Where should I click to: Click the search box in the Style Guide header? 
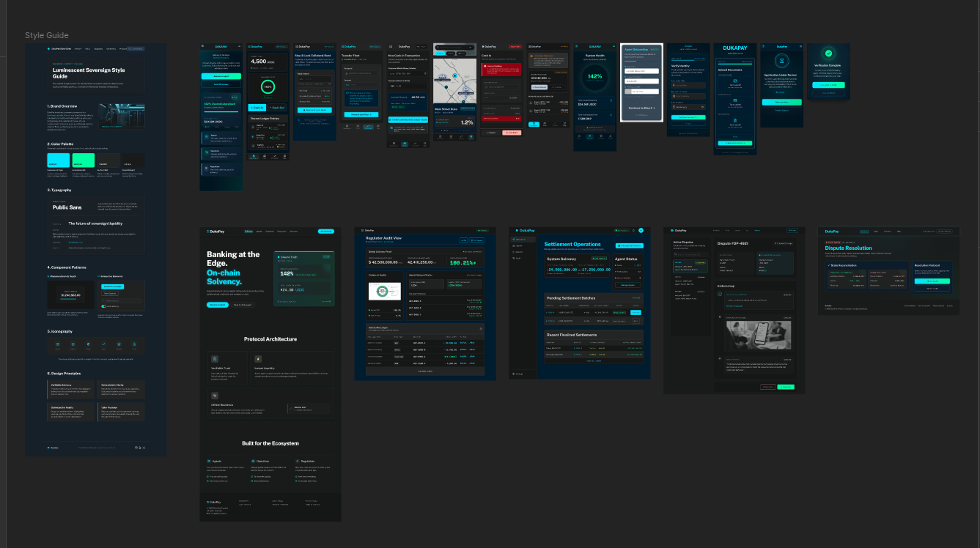[136, 48]
